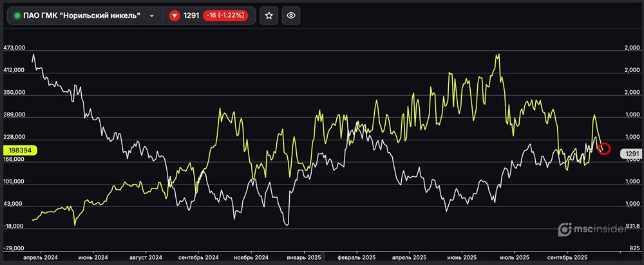Click the green status dot indicator
The height and width of the screenshot is (265, 644).
click(x=17, y=15)
